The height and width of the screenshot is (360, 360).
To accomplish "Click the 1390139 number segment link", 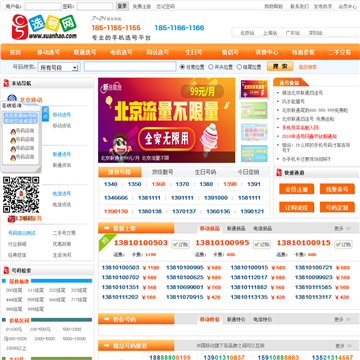I will click(x=116, y=211).
